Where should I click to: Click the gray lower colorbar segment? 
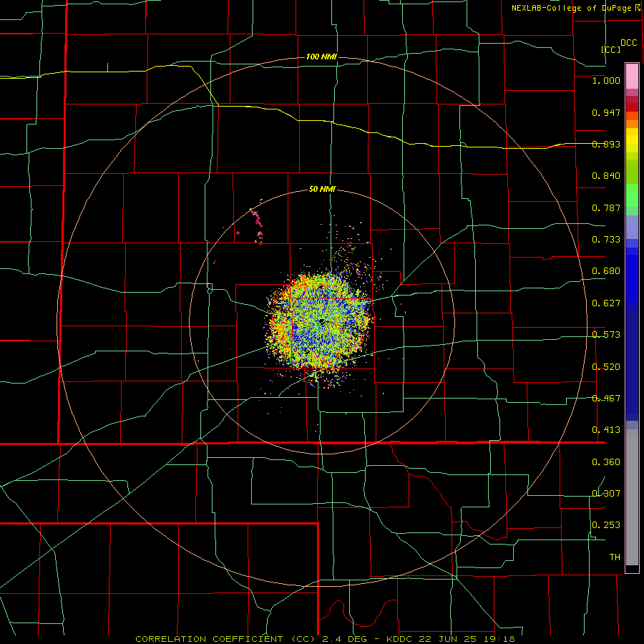[632, 497]
